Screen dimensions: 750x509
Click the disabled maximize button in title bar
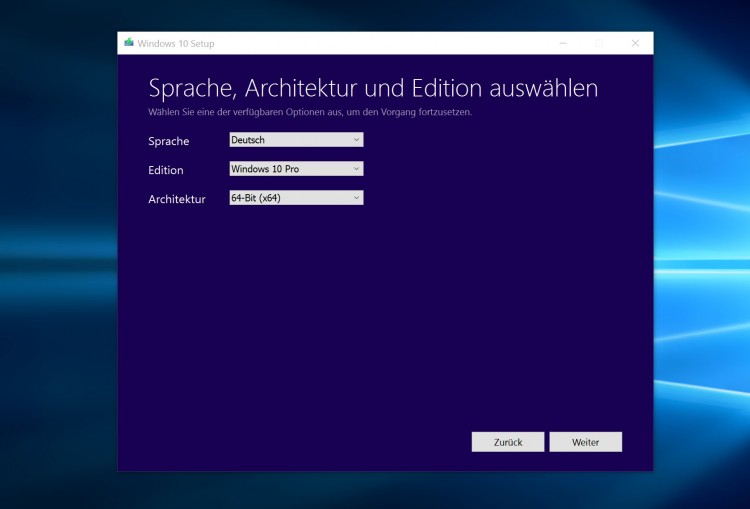[599, 43]
